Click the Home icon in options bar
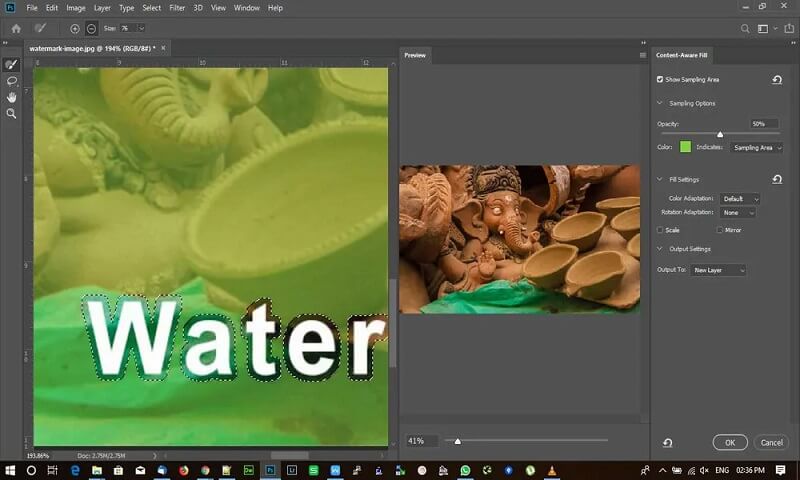Viewport: 800px width, 480px height. point(16,28)
